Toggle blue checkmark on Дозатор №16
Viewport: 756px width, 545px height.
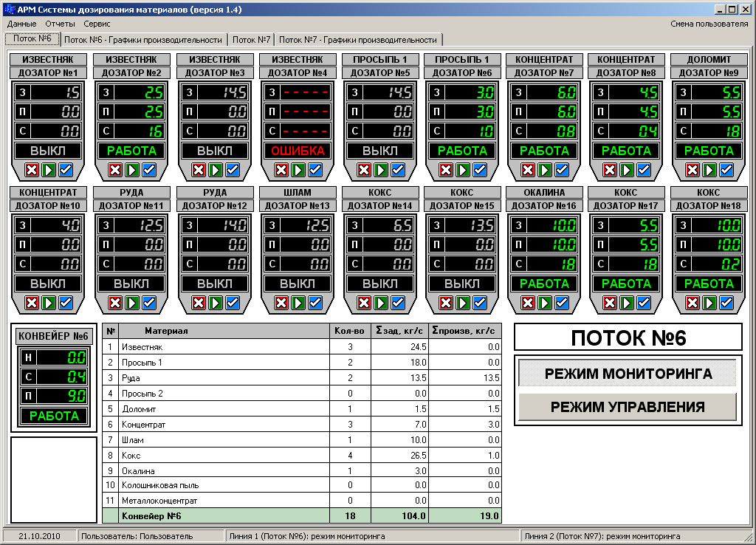pyautogui.click(x=561, y=303)
